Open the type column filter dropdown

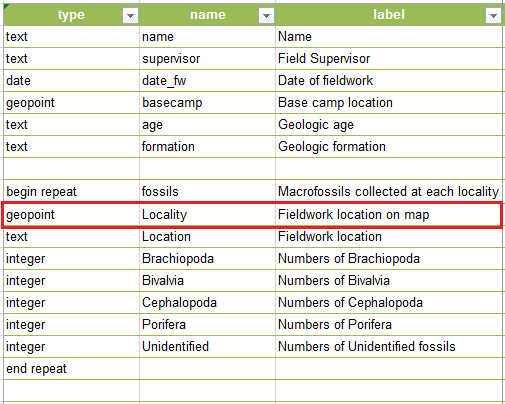point(130,16)
